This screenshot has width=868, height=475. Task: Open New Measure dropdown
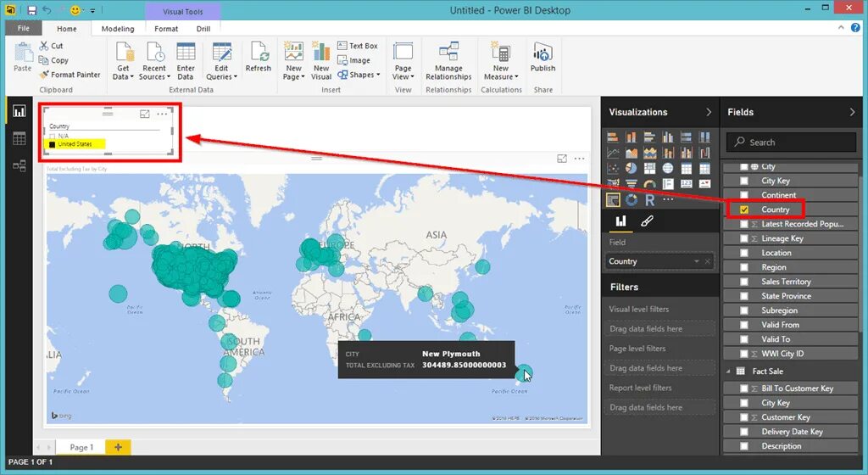click(x=501, y=61)
